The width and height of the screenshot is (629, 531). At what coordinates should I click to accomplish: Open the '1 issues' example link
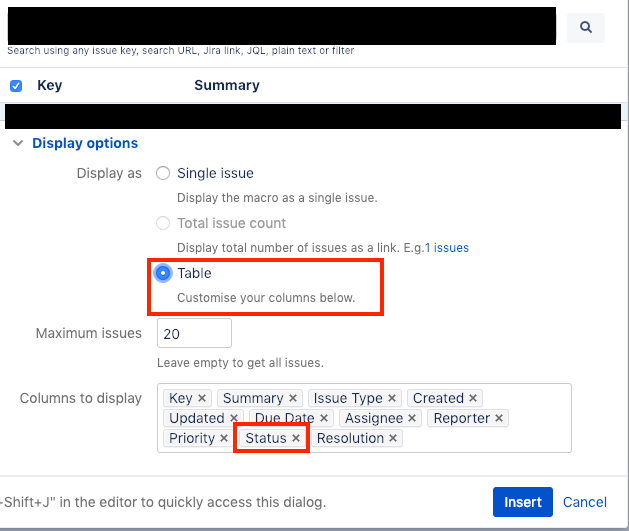[447, 248]
